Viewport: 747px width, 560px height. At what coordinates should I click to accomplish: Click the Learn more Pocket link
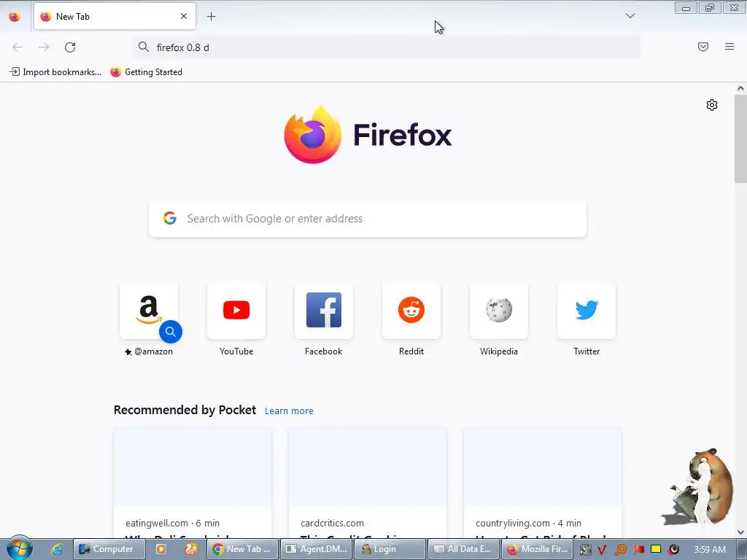tap(289, 411)
